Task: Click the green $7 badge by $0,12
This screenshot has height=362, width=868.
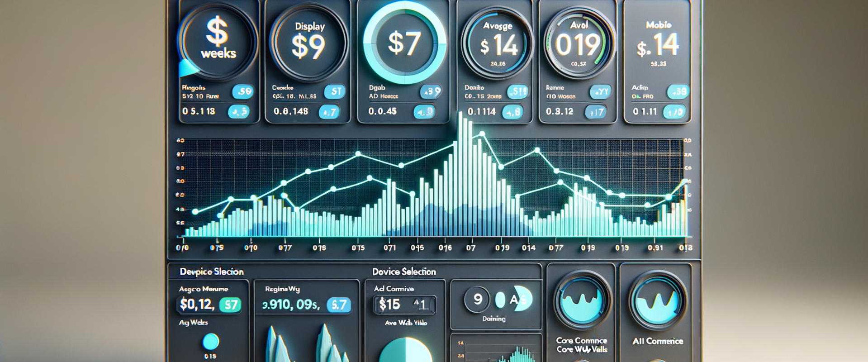Action: click(231, 305)
